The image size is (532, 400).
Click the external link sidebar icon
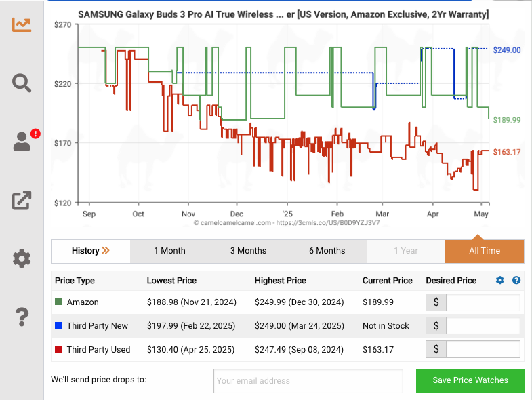(x=22, y=200)
